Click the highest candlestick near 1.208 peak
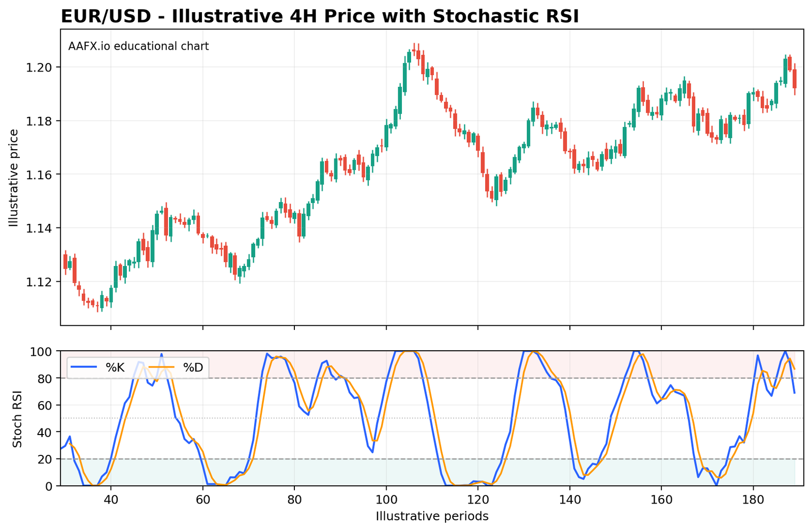812x531 pixels. click(414, 50)
